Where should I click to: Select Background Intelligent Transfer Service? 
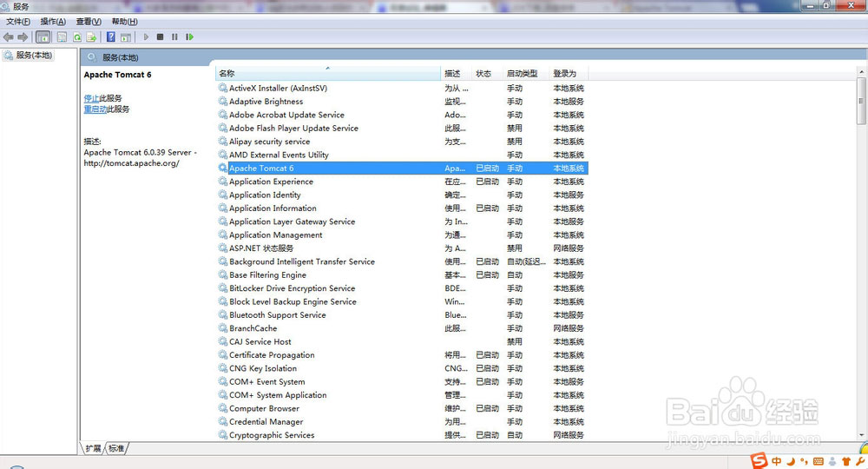point(402,261)
